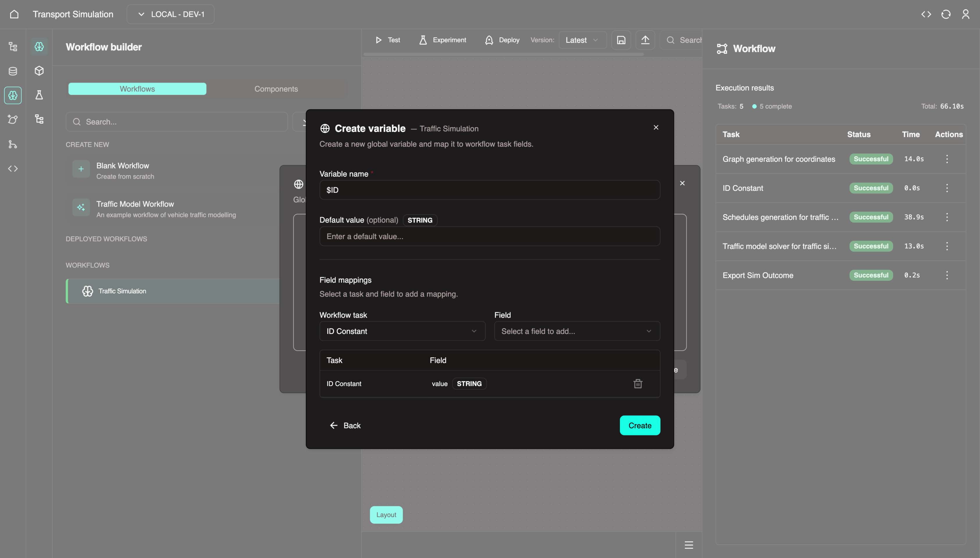Open actions menu for Schedules generation task

[x=947, y=217]
